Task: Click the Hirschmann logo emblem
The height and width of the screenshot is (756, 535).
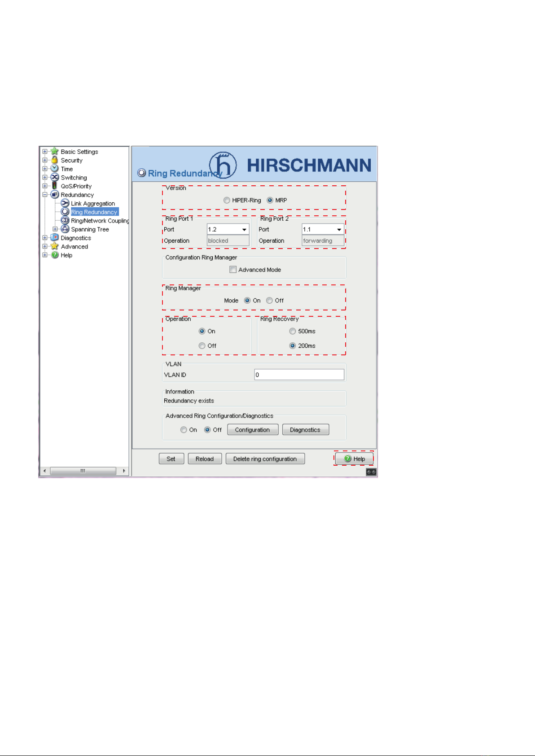Action: (x=223, y=165)
